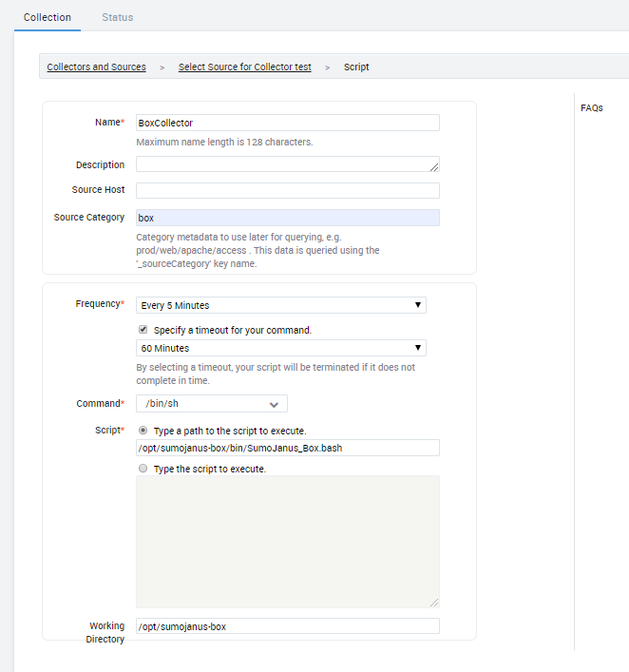Switch to the Collection tab
Viewport: 629px width, 672px height.
(x=48, y=17)
